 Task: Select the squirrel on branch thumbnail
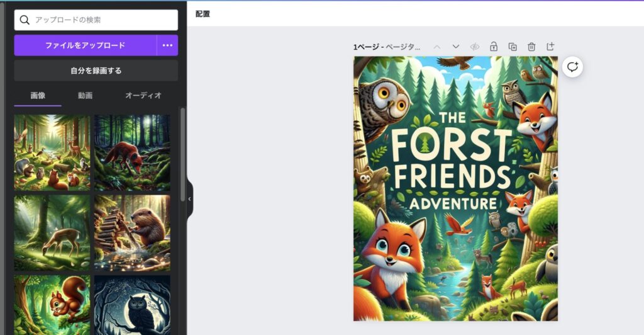pos(52,305)
